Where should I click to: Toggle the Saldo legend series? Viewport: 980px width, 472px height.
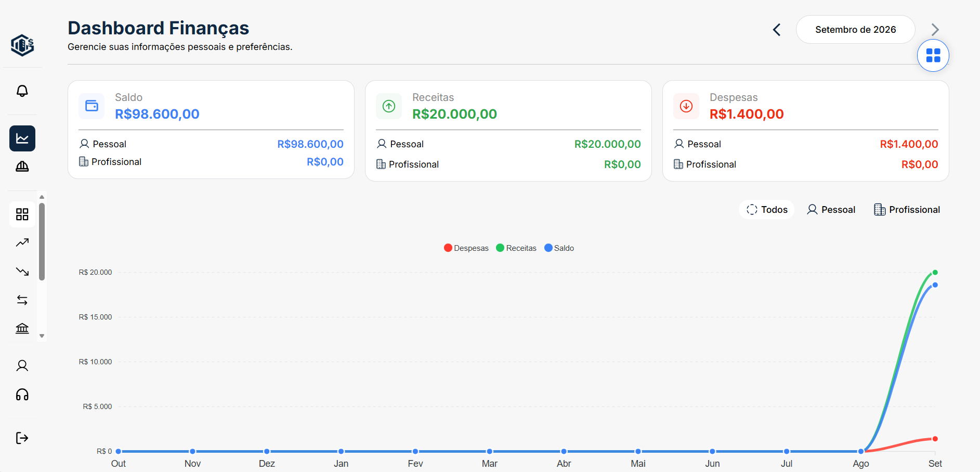click(x=559, y=248)
